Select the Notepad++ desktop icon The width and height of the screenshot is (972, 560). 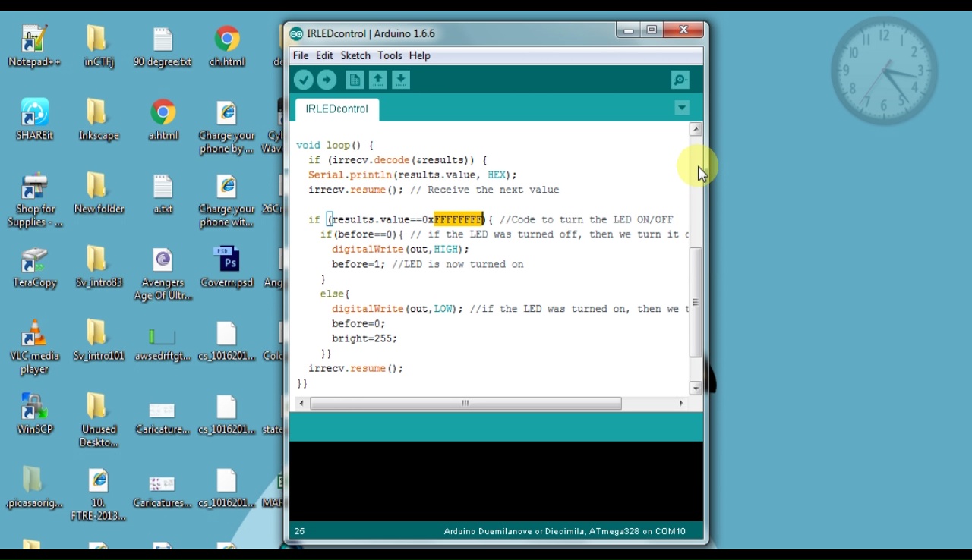pyautogui.click(x=34, y=46)
